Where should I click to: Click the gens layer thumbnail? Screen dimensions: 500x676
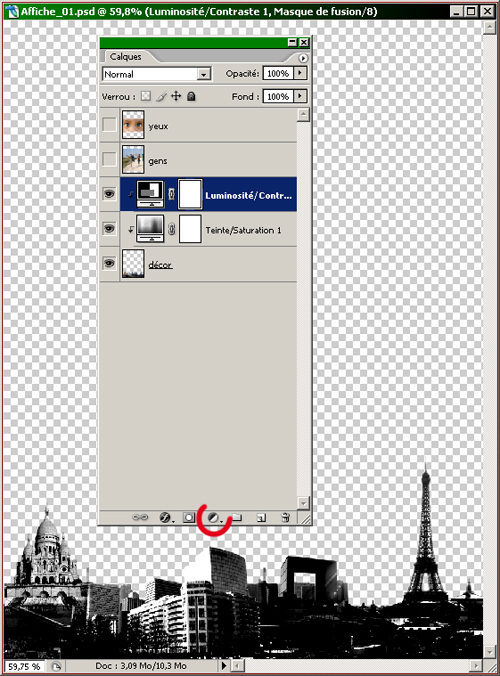(133, 159)
